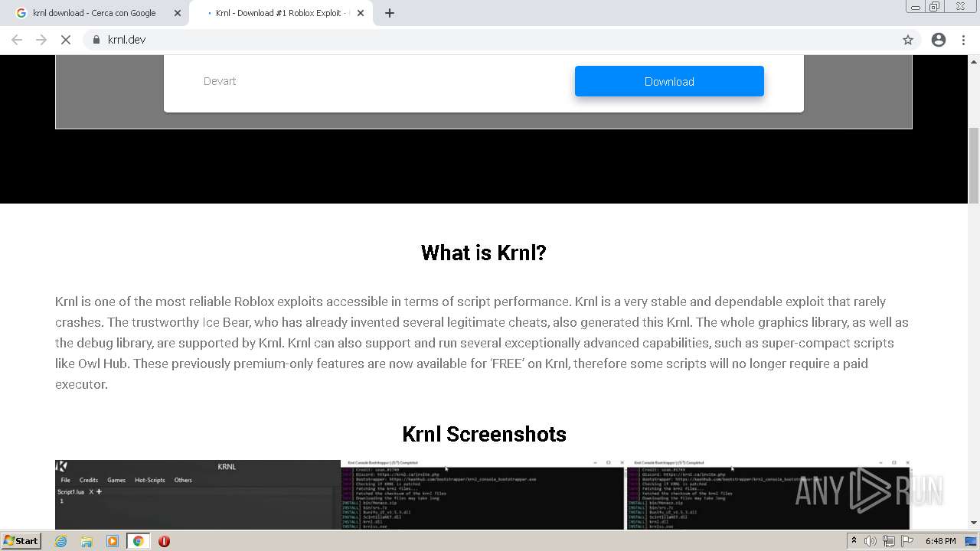Open the Windows Start menu
The image size is (980, 551).
21,541
